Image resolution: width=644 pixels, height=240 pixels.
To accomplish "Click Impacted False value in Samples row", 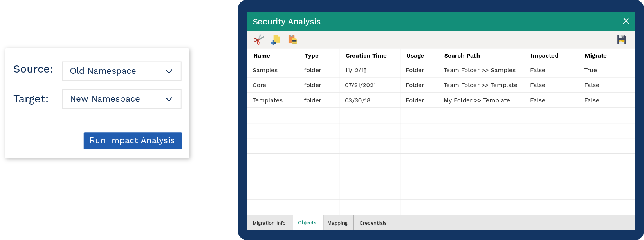I will coord(538,70).
